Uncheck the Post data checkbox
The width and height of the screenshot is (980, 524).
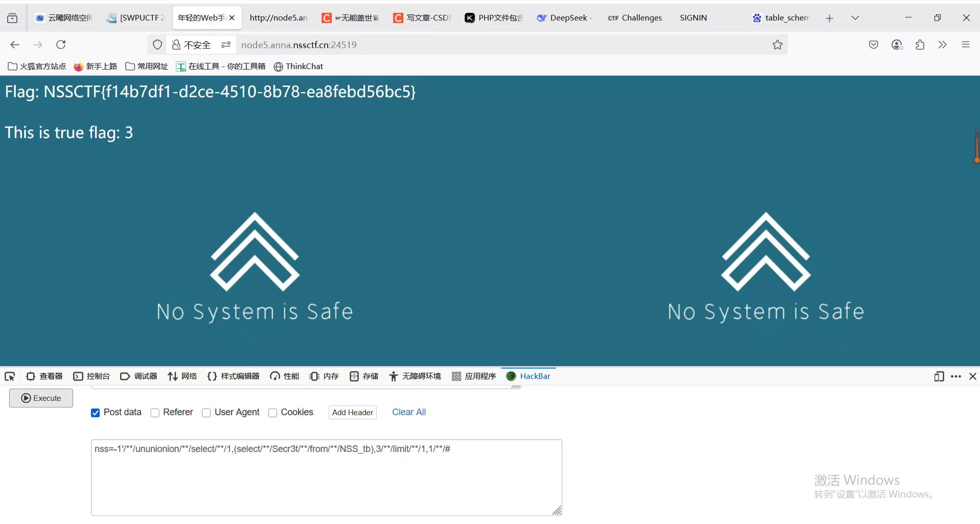pyautogui.click(x=95, y=413)
